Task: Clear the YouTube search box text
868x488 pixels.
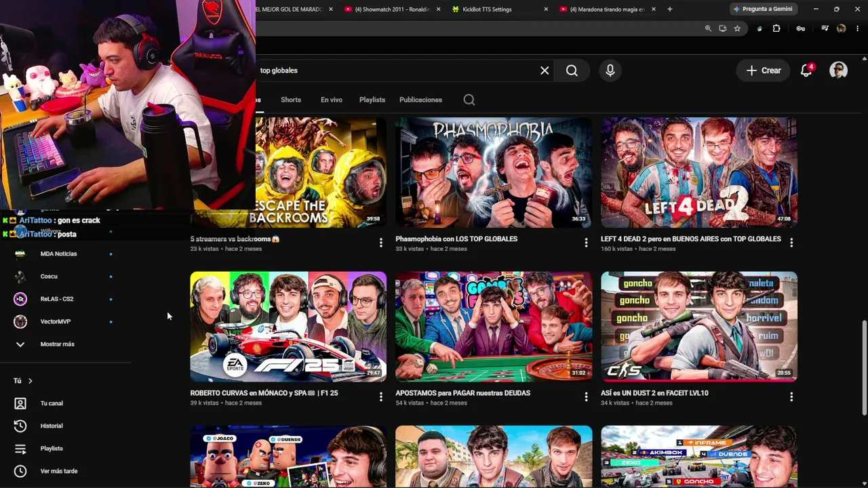Action: pyautogui.click(x=545, y=70)
